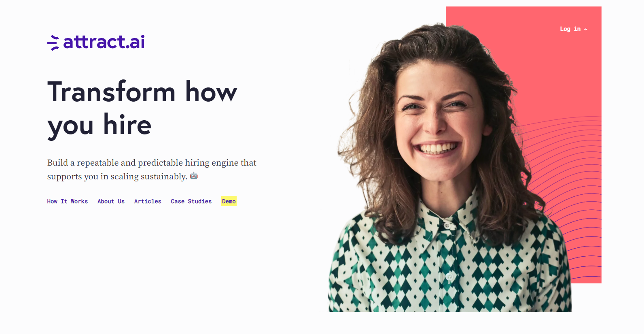Open the Log in link
Image resolution: width=644 pixels, height=334 pixels.
click(x=574, y=29)
